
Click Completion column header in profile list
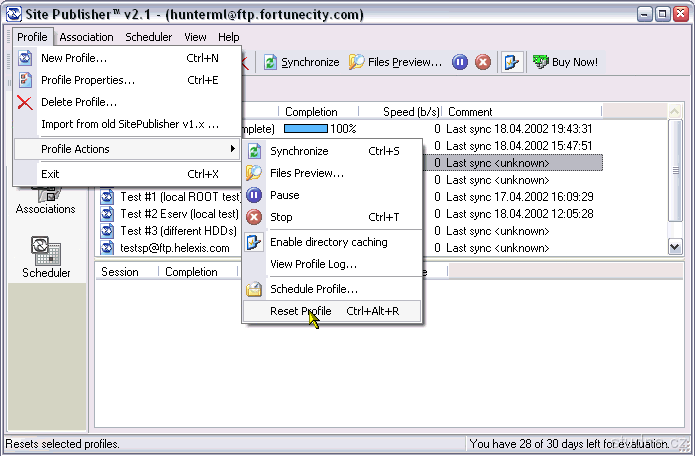318,112
